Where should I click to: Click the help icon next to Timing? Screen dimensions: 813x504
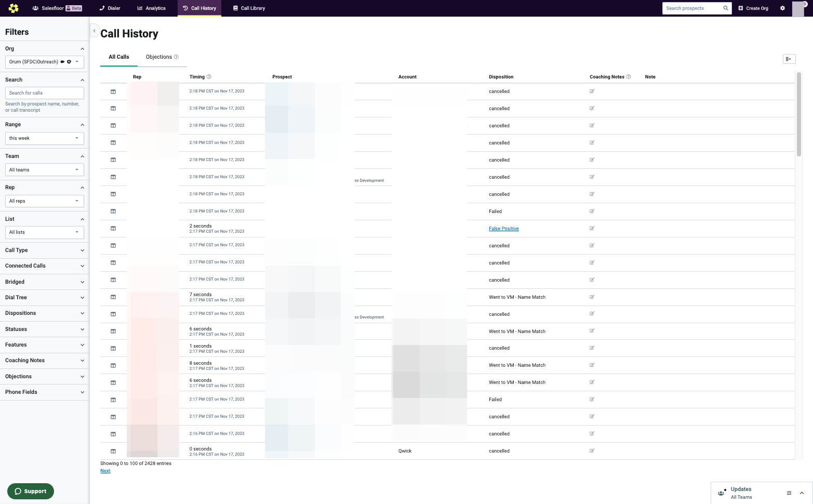209,77
